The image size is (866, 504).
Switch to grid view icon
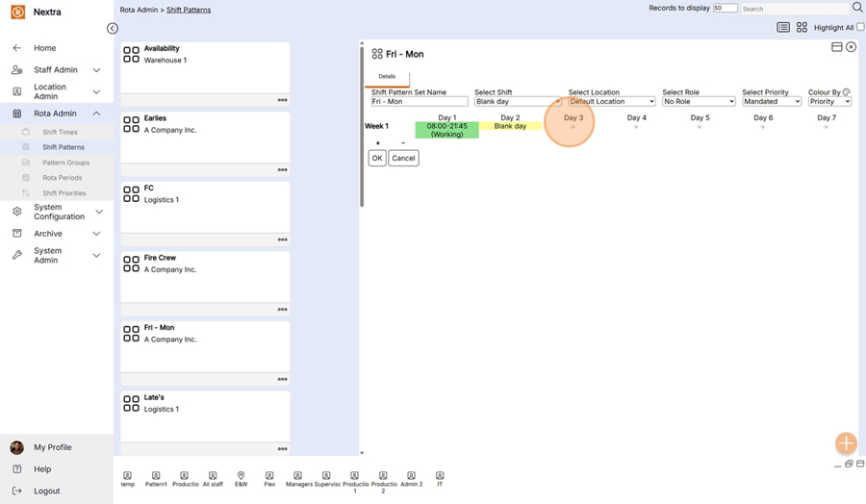pyautogui.click(x=802, y=28)
